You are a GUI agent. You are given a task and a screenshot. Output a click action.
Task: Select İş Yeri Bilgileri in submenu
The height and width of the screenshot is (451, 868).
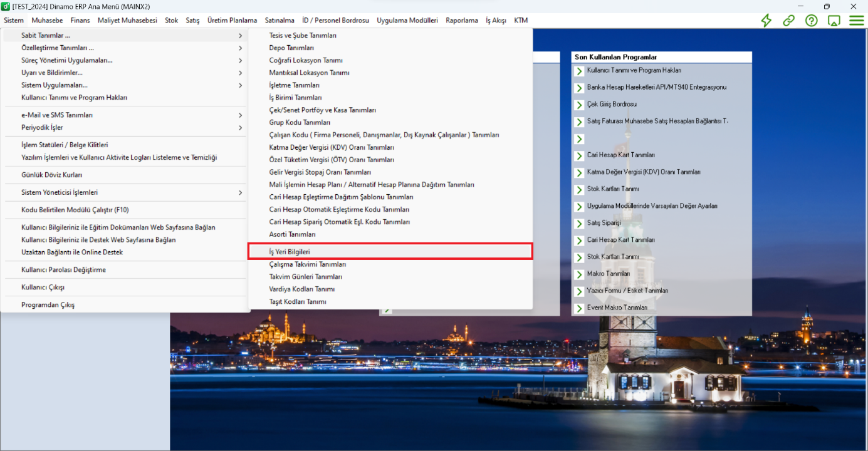tap(390, 252)
